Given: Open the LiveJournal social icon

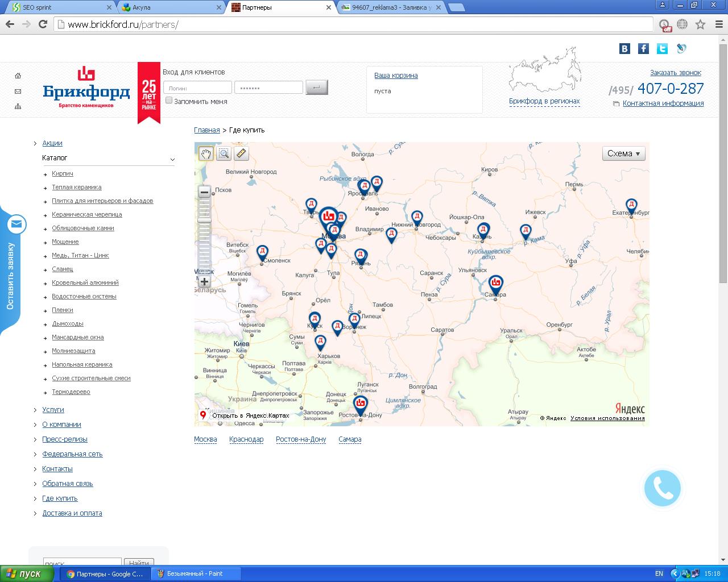Looking at the screenshot, I should click(681, 48).
